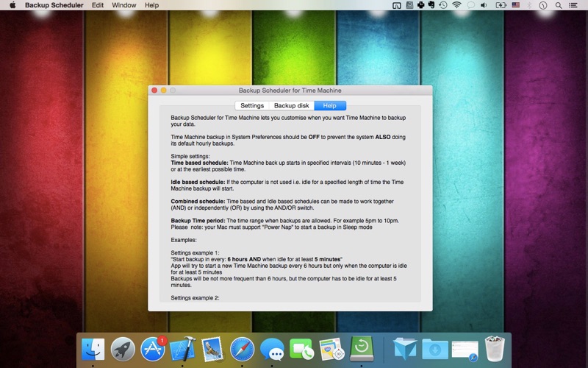Click the Bluetooth menu bar icon
The image size is (588, 368).
pyautogui.click(x=529, y=5)
